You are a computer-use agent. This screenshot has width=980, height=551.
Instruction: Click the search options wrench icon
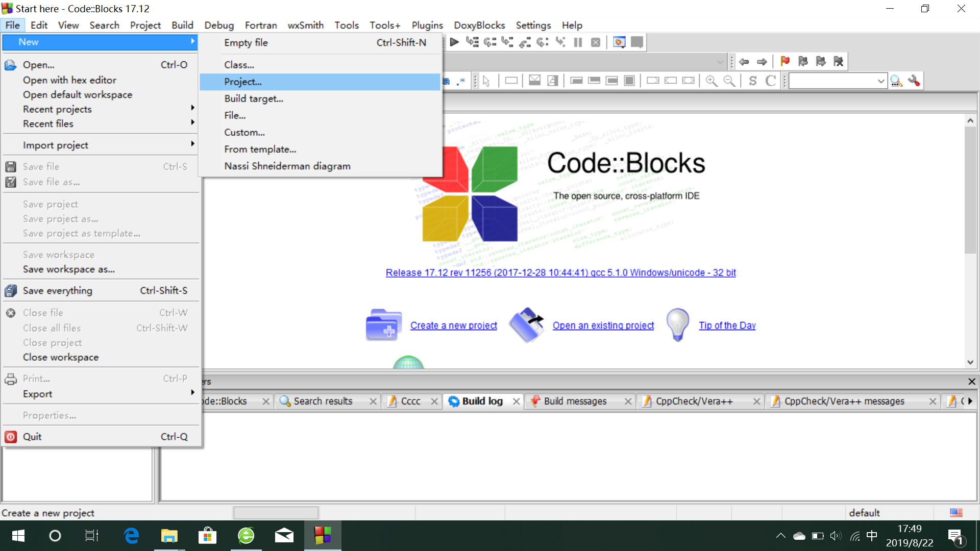[914, 81]
